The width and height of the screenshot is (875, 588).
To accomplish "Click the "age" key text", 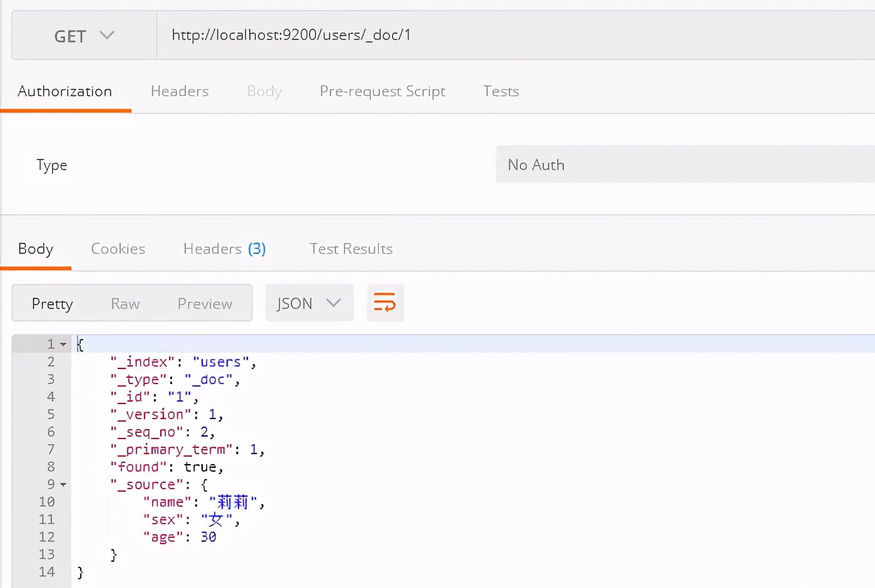I will (163, 537).
